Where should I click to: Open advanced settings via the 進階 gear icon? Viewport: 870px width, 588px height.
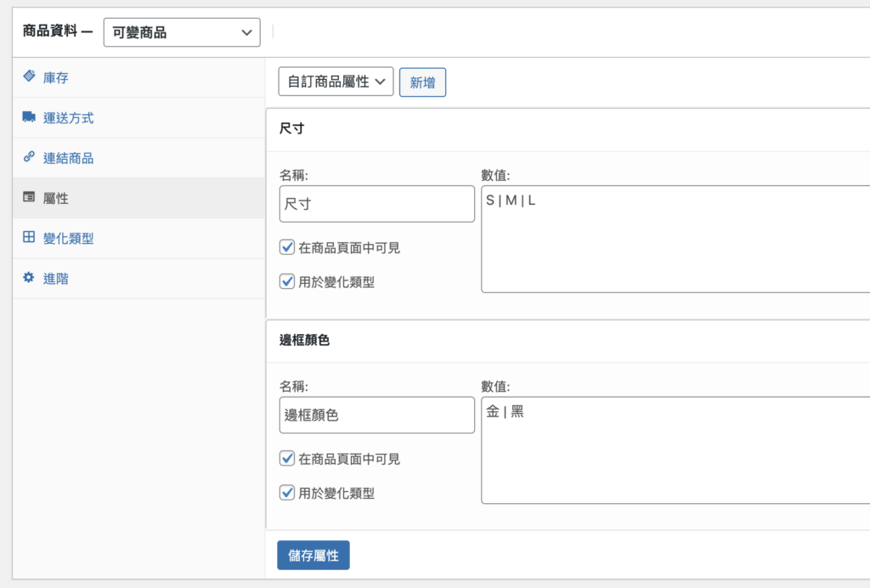(30, 278)
